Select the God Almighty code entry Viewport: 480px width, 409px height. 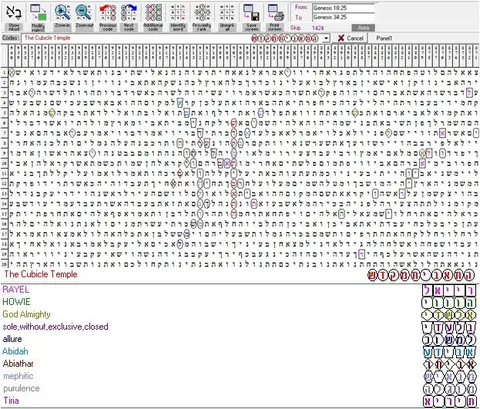(26, 314)
